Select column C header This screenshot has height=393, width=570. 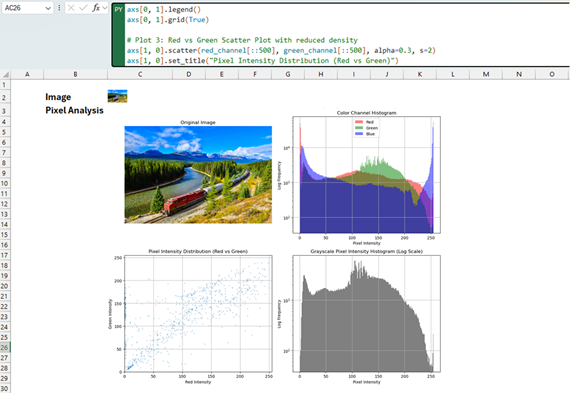click(x=140, y=74)
